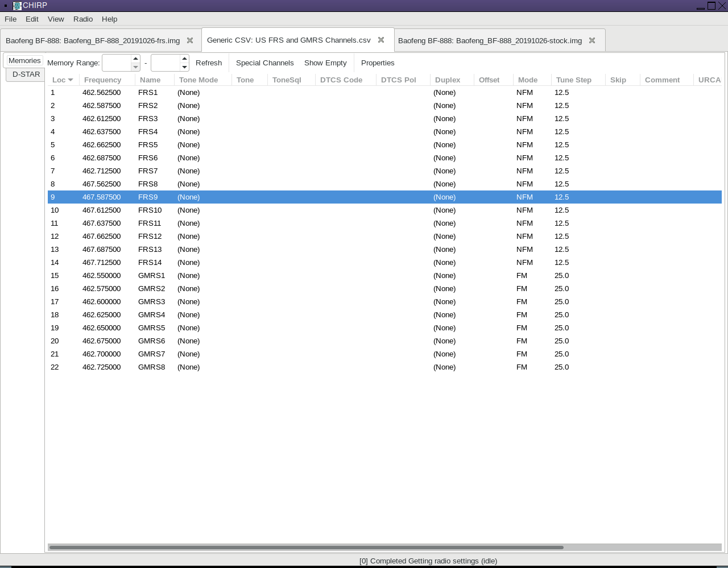
Task: Open the File menu
Action: [10, 19]
